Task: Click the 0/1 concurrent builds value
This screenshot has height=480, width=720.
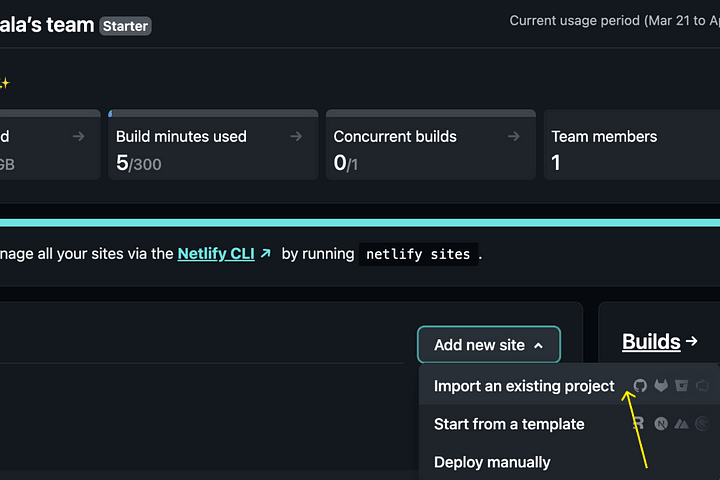Action: 345,163
